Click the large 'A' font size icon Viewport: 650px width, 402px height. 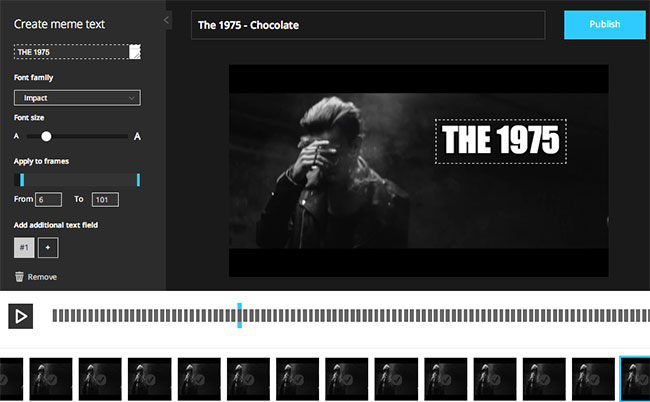[137, 136]
